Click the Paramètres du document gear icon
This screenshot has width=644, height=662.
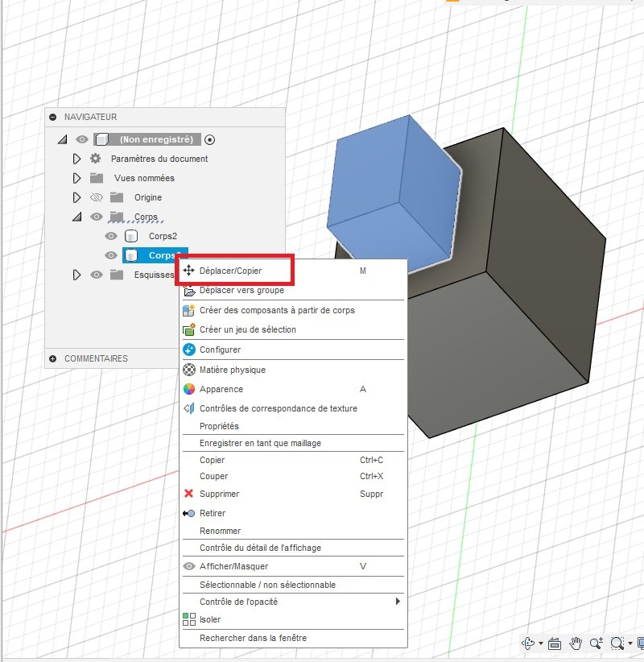[95, 159]
